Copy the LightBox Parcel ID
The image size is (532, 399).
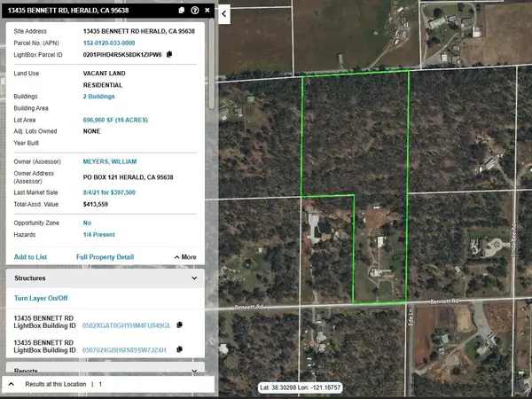(x=169, y=54)
